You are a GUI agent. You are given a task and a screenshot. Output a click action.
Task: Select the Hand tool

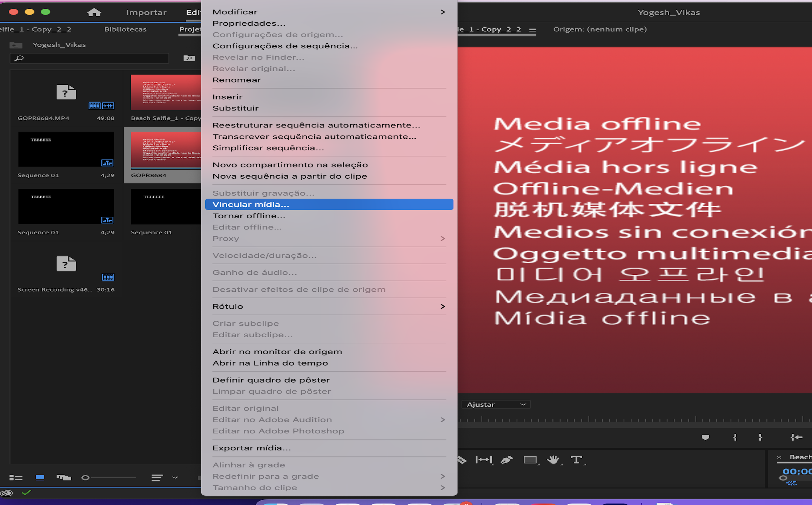(x=554, y=460)
